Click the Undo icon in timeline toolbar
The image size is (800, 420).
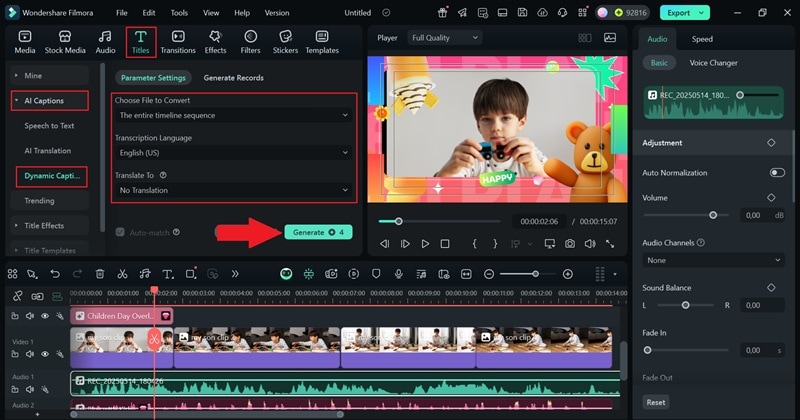click(55, 274)
